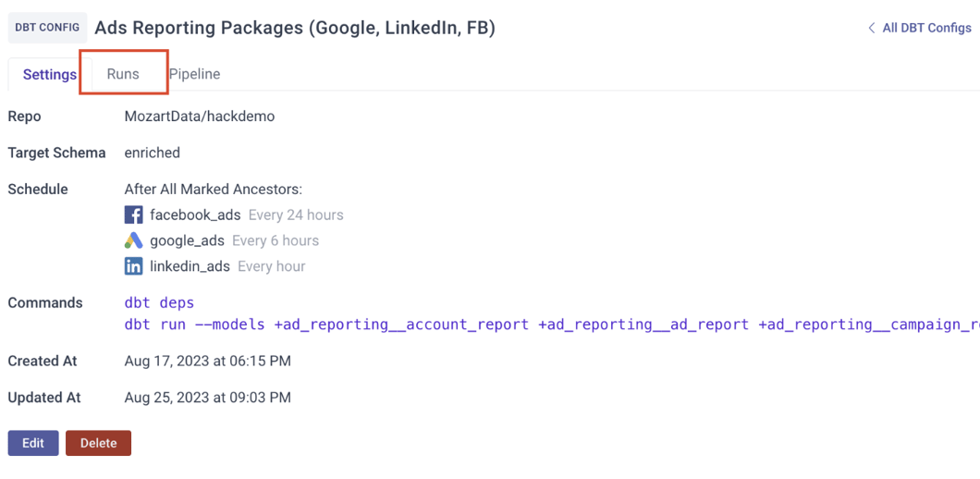Click the enriched target schema value
Viewport: 980px width, 479px height.
153,153
